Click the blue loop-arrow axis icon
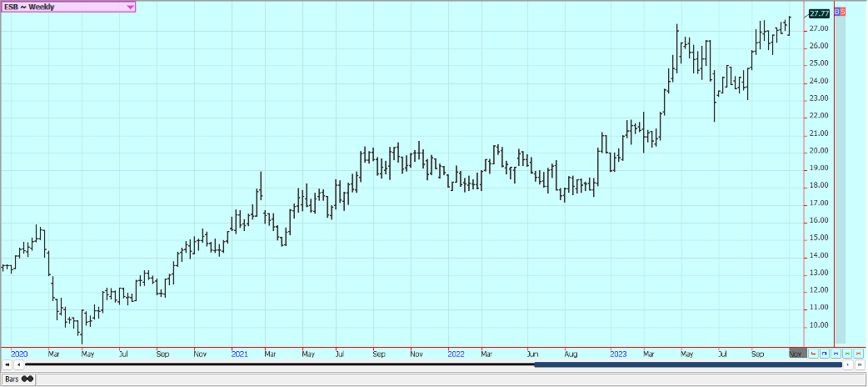This screenshot has height=387, width=868. coord(825,353)
